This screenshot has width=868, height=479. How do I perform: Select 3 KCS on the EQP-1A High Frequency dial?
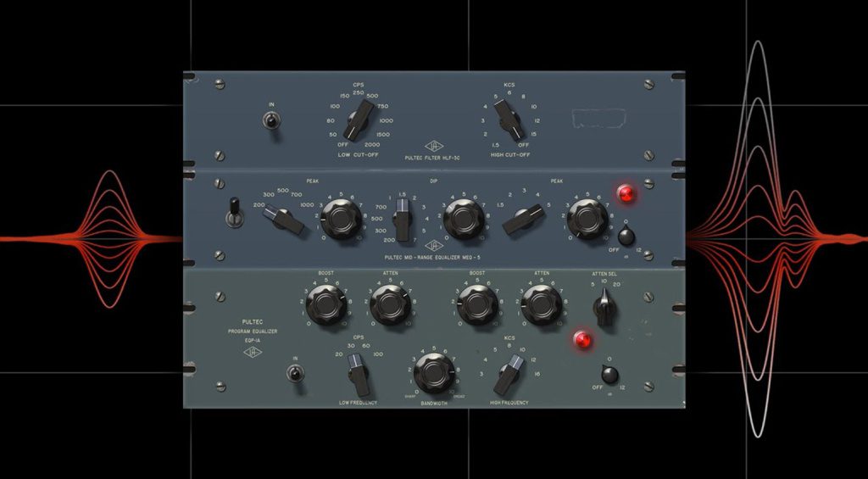click(x=481, y=374)
